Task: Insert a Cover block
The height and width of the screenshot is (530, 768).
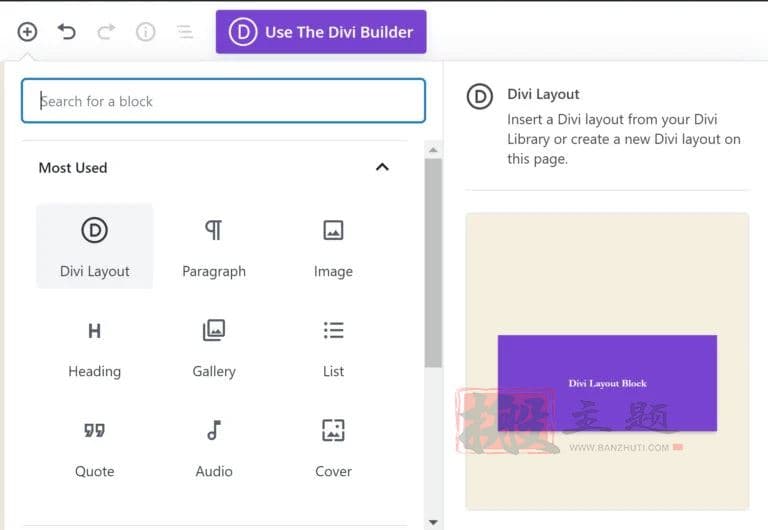Action: coord(334,448)
